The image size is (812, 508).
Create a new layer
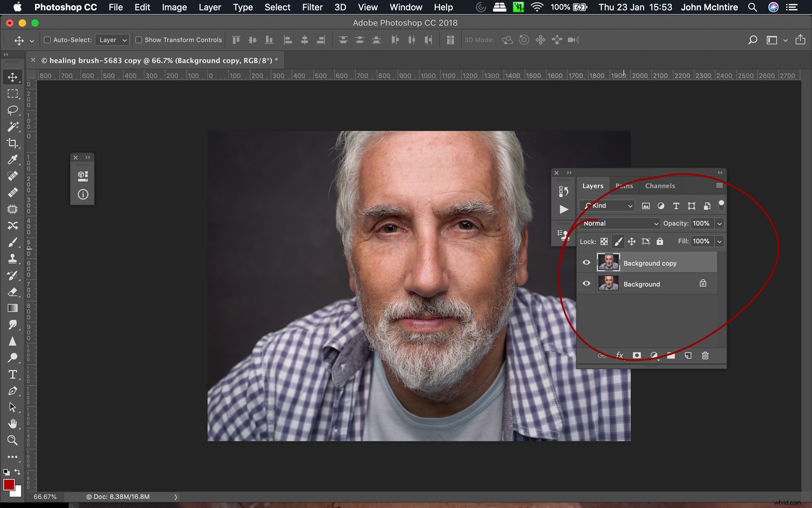[687, 355]
